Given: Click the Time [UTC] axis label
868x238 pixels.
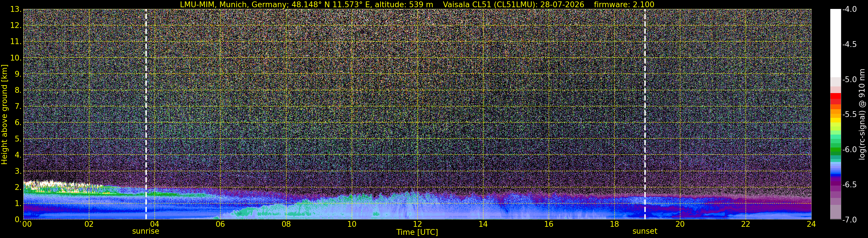Looking at the screenshot, I should (x=417, y=232).
